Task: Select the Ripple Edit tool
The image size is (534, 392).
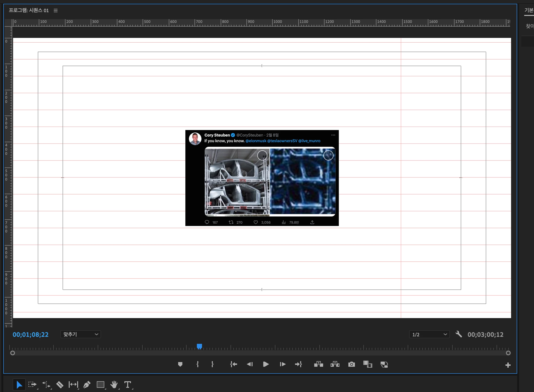Action: tap(46, 385)
